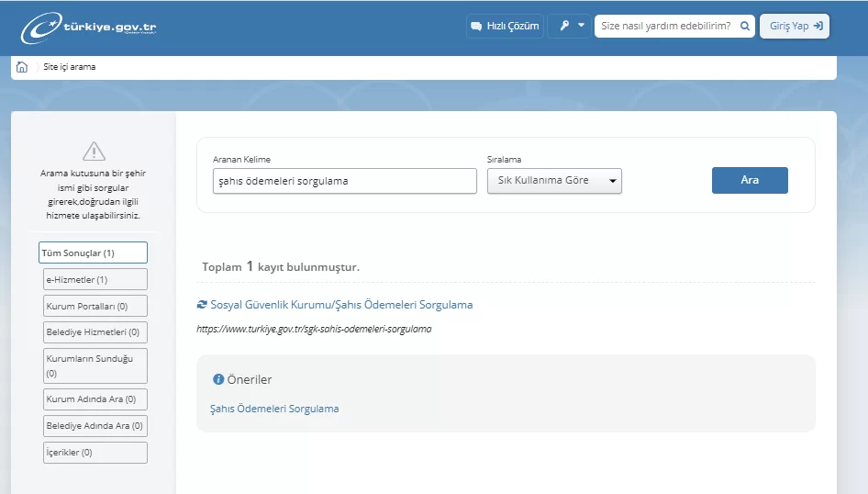Select the e-Hizmetler filter
Image resolution: width=868 pixels, height=494 pixels.
point(95,279)
